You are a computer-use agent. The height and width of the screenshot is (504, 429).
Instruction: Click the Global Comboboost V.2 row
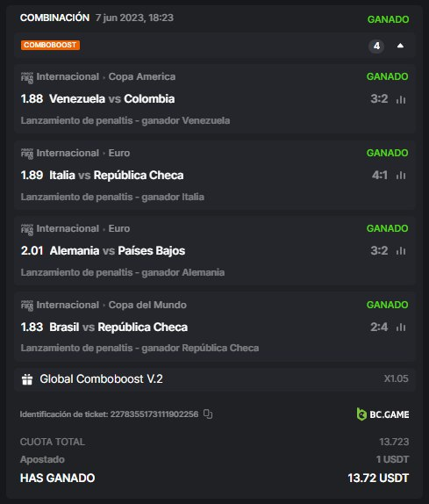click(x=214, y=379)
